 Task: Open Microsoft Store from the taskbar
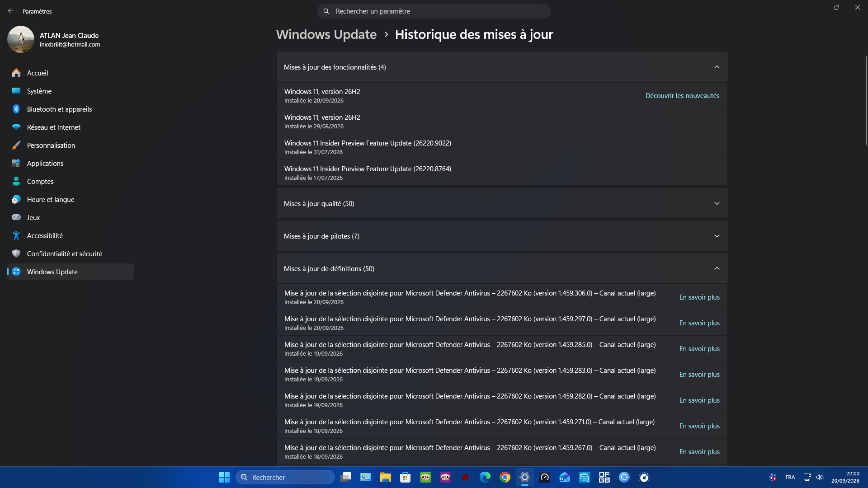point(406,477)
